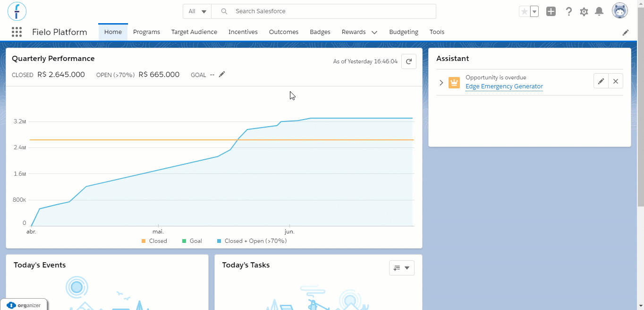The width and height of the screenshot is (644, 310).
Task: Expand the Rewards tab dropdown arrow
Action: coord(374,32)
